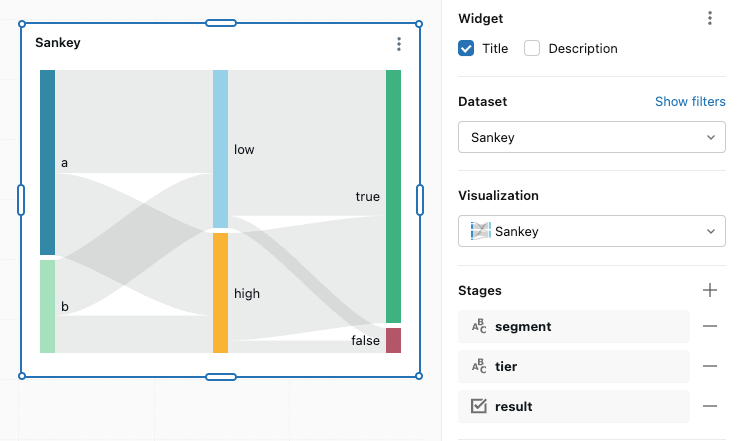Remove the segment stage with minus icon

(x=710, y=326)
